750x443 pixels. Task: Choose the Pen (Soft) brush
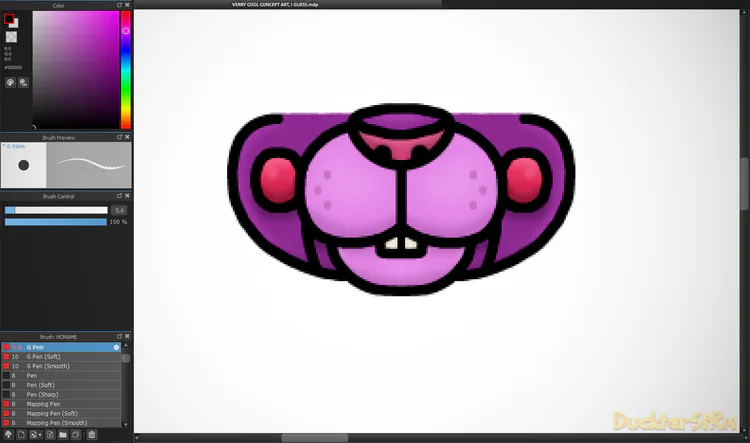tap(61, 385)
